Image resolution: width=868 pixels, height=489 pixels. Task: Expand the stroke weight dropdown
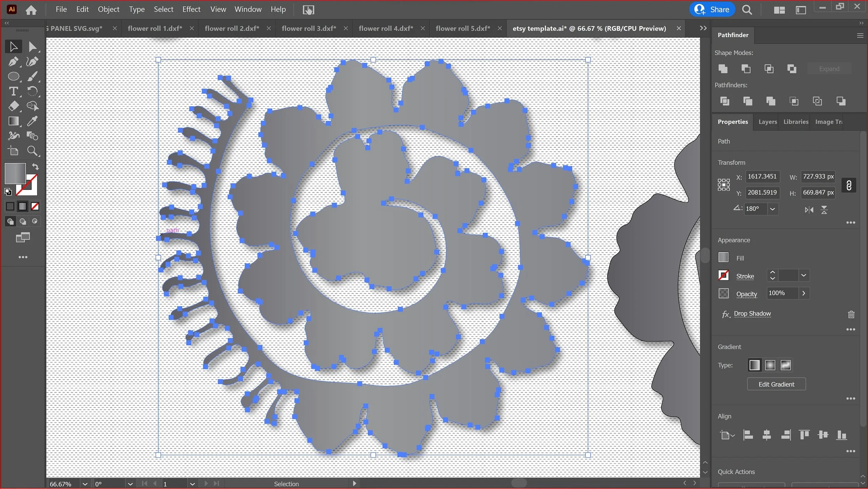point(803,275)
